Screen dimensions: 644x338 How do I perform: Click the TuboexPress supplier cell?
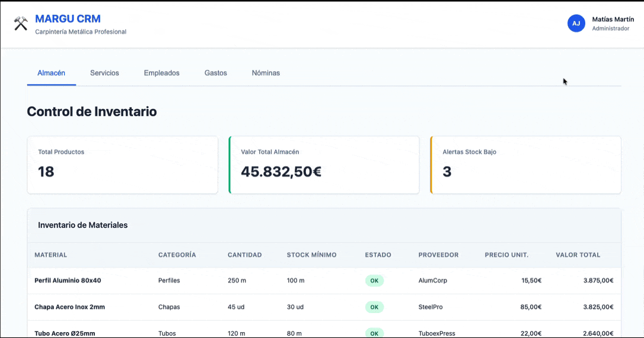pos(437,333)
